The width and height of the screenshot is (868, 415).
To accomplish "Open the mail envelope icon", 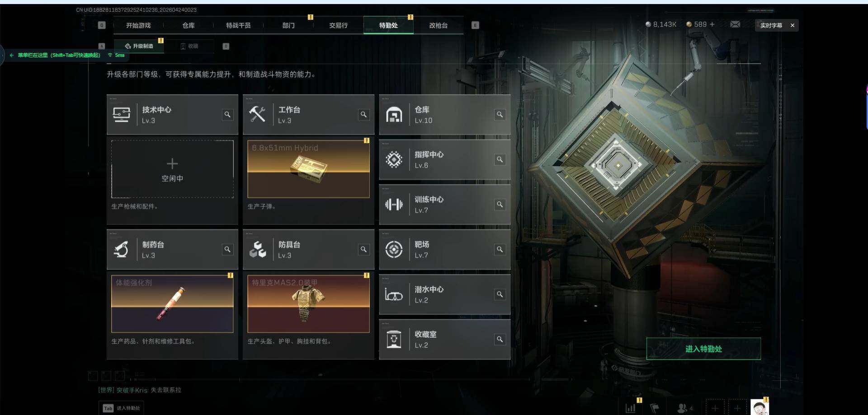I will pyautogui.click(x=735, y=24).
